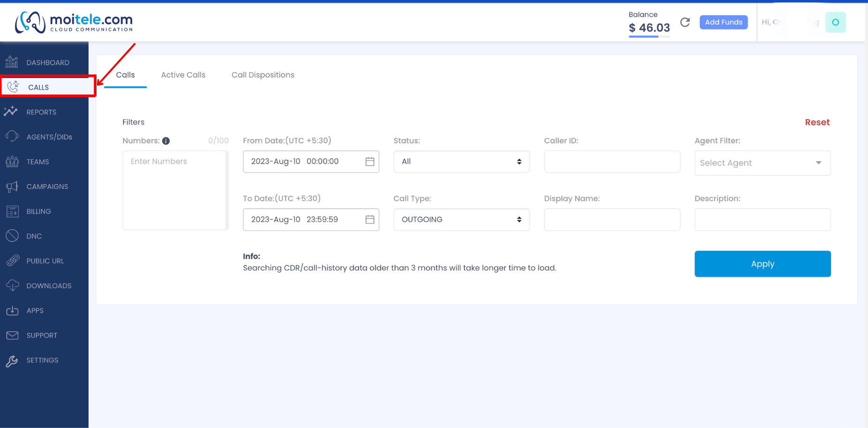This screenshot has width=868, height=428.
Task: Click the Calls phone icon in sidebar
Action: pyautogui.click(x=13, y=87)
